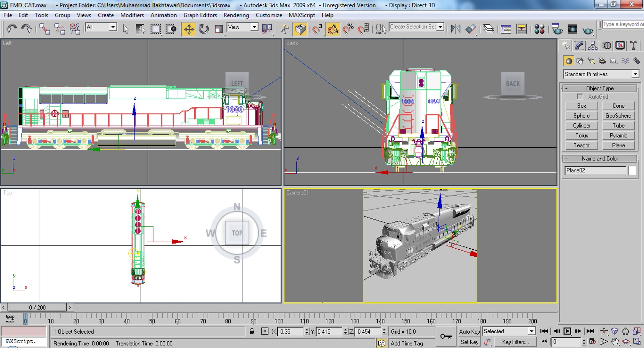
Task: Toggle Percent Snap
Action: (348, 29)
